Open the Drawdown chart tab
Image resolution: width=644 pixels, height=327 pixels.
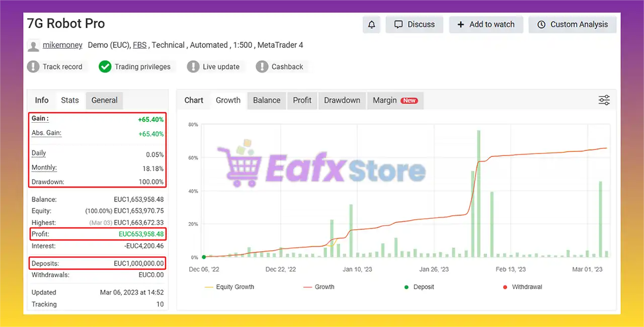click(342, 100)
